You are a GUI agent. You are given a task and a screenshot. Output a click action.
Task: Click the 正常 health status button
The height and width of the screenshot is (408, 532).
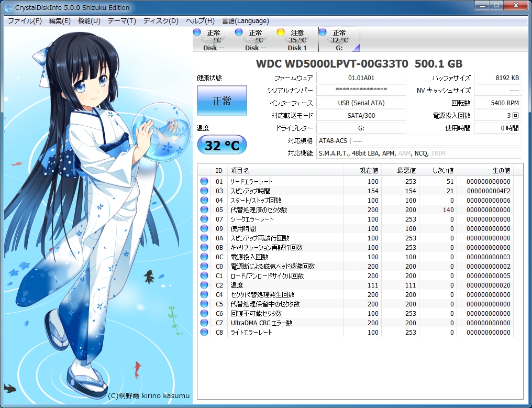pyautogui.click(x=221, y=101)
